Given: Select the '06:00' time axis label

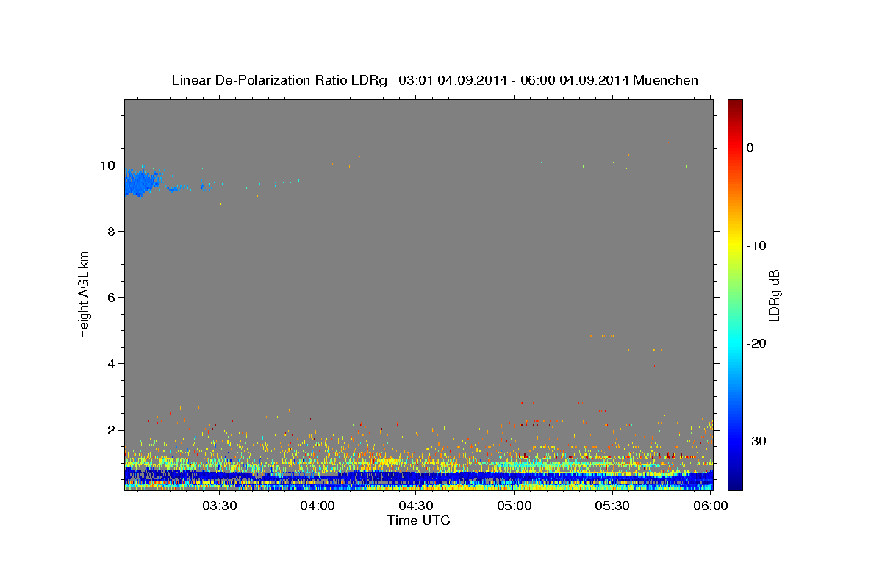Looking at the screenshot, I should tap(711, 506).
